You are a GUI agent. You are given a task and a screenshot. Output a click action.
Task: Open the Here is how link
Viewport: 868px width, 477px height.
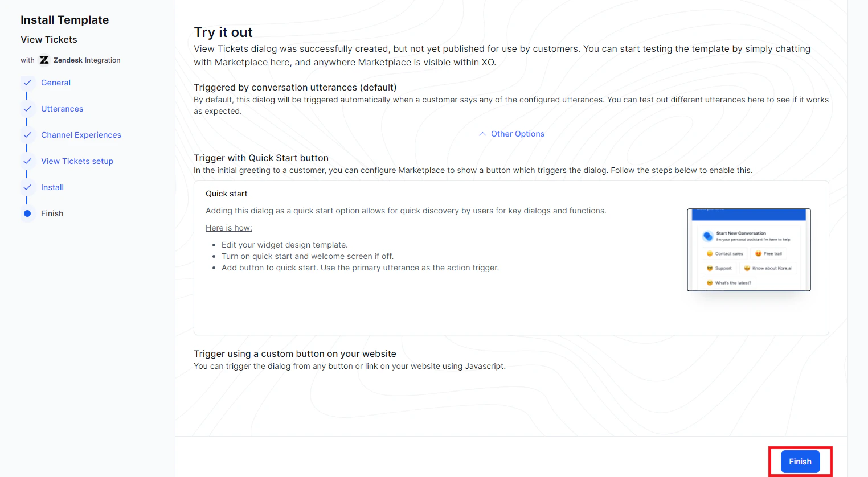228,227
